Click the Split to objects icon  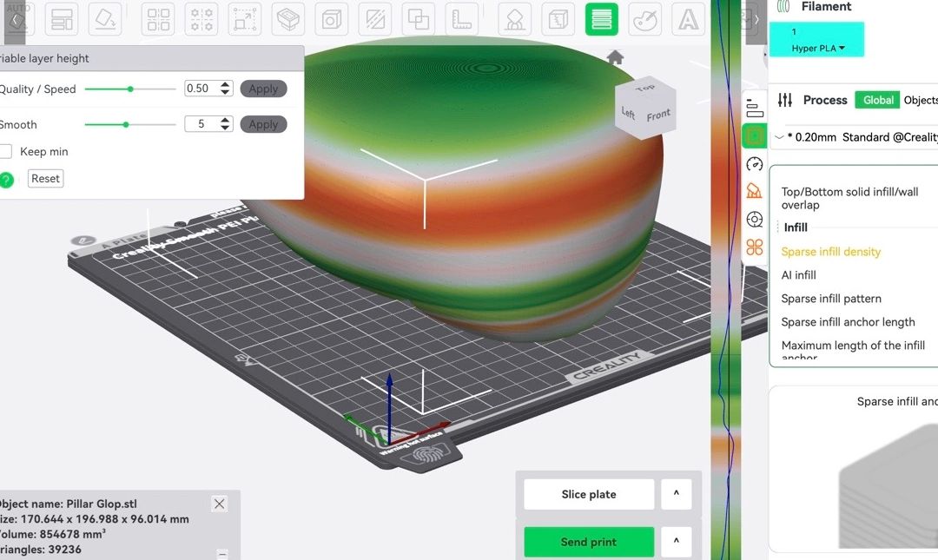click(159, 20)
